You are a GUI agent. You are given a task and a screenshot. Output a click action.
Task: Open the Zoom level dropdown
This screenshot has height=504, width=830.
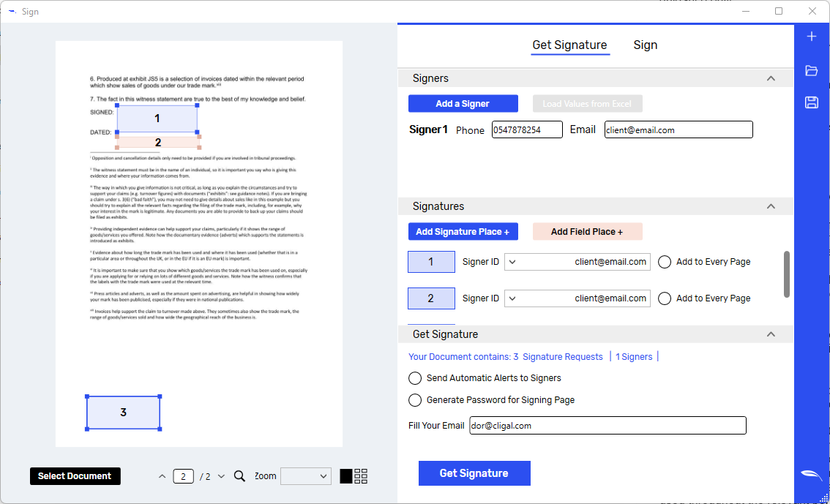(306, 476)
